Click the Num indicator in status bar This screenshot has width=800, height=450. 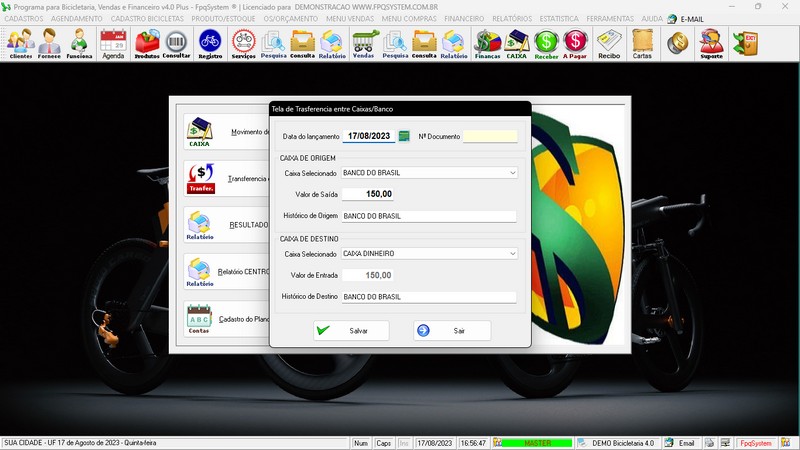point(361,443)
